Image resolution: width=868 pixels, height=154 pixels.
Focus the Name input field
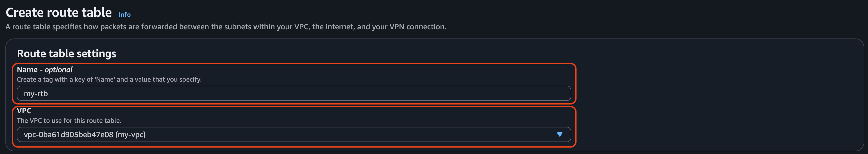pyautogui.click(x=293, y=94)
